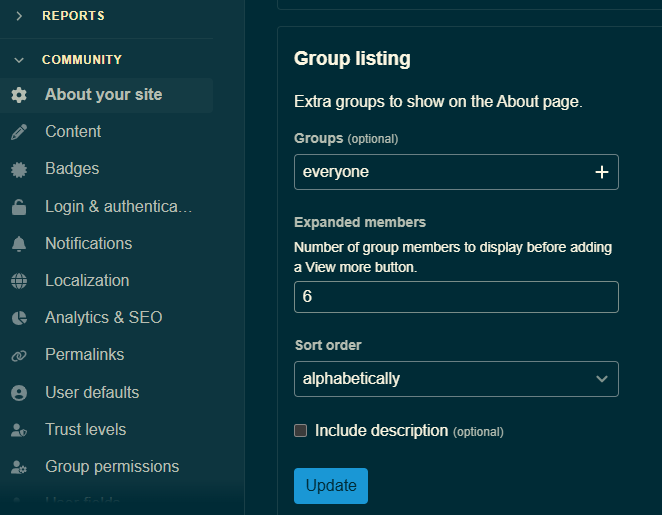Open User defaults settings
The image size is (662, 515).
[x=92, y=392]
